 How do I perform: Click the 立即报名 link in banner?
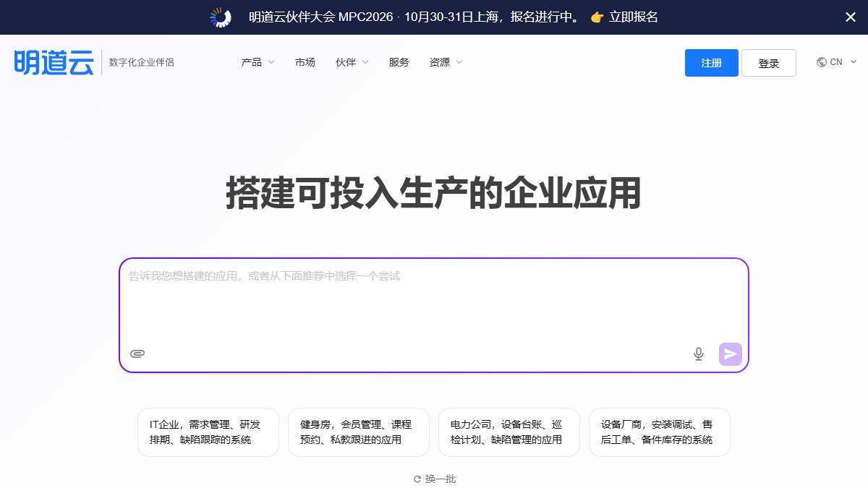click(x=634, y=17)
